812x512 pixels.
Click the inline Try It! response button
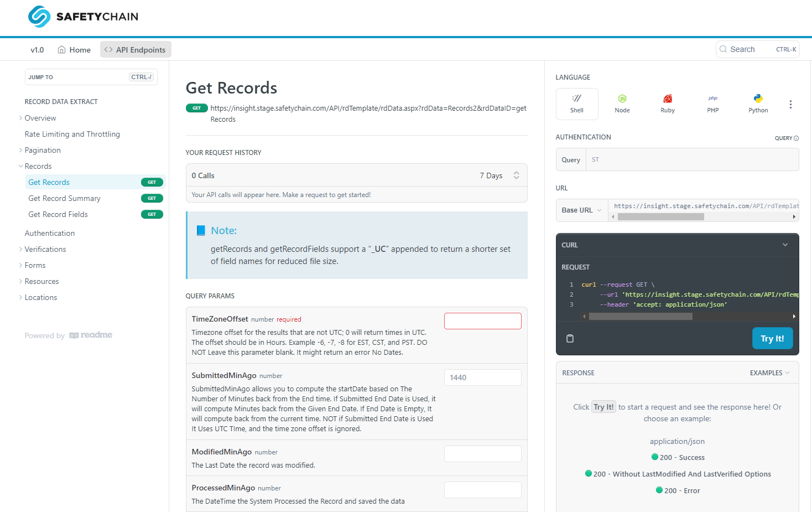click(603, 407)
